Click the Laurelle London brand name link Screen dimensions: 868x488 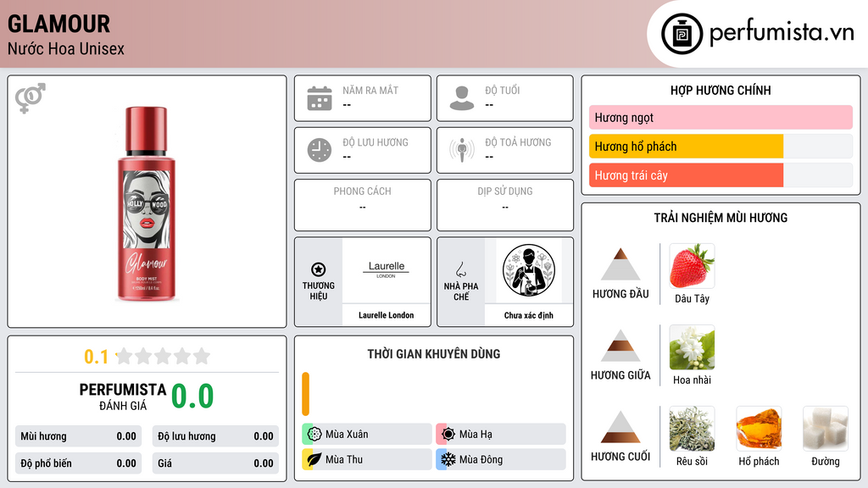click(x=386, y=315)
